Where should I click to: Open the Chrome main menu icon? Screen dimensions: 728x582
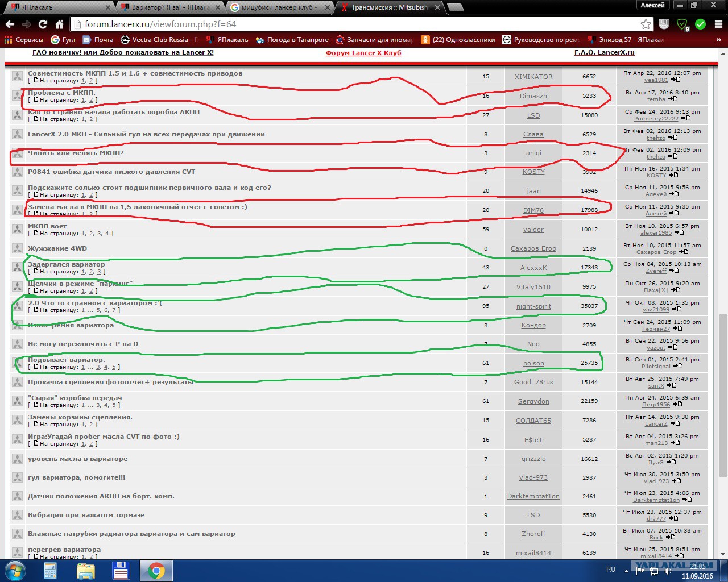[719, 24]
